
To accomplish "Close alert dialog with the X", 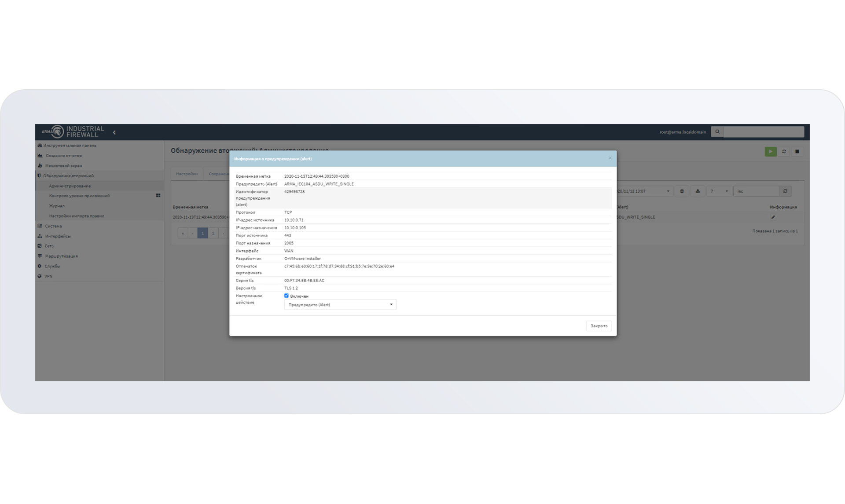I will point(610,158).
